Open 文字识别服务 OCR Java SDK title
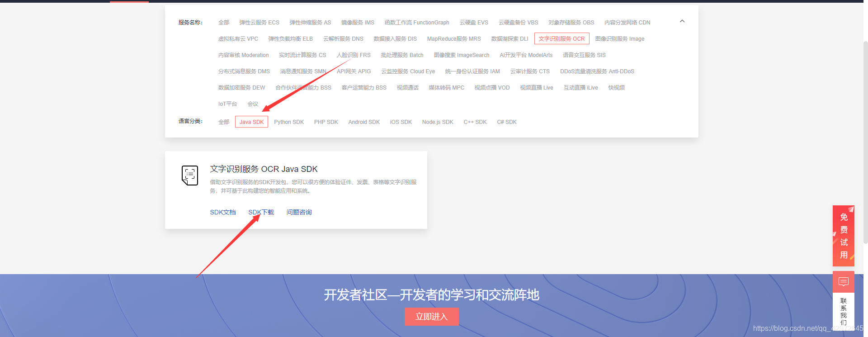 pyautogui.click(x=264, y=169)
